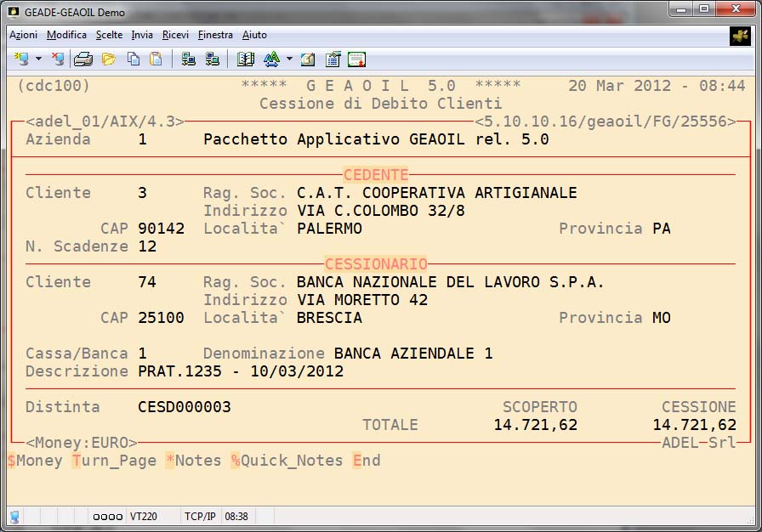Click the paste clipboard icon
Screen dimensions: 762x532
point(156,59)
